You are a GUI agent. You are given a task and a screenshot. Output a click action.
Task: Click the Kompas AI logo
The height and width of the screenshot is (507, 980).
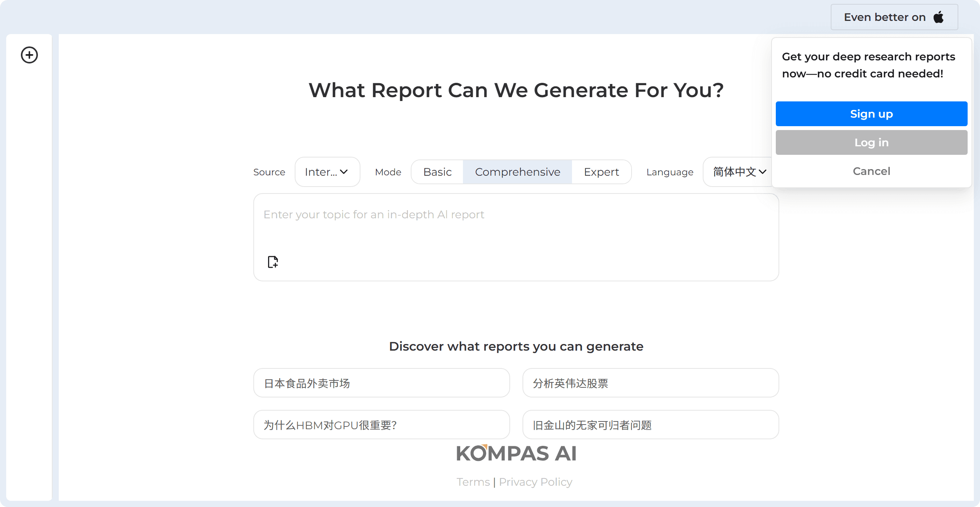pos(516,453)
